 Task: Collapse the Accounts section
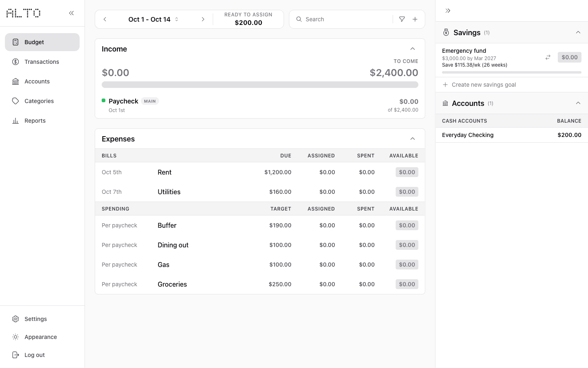tap(578, 103)
